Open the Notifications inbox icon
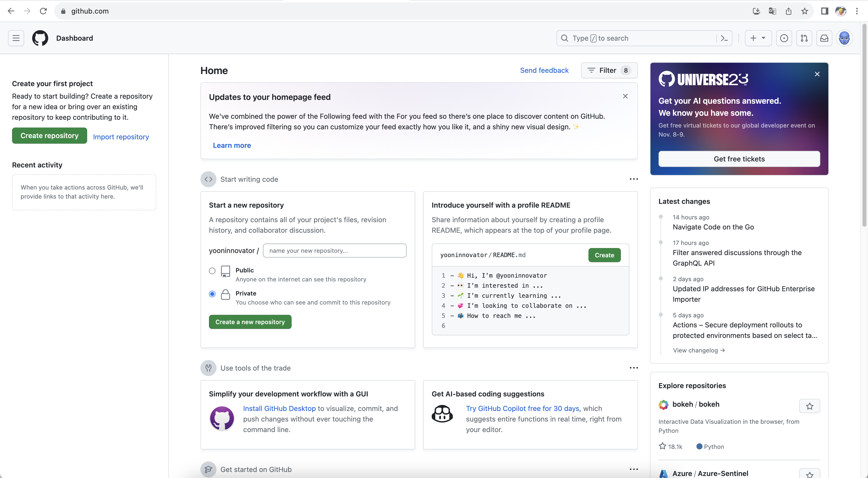Image resolution: width=868 pixels, height=478 pixels. (824, 38)
